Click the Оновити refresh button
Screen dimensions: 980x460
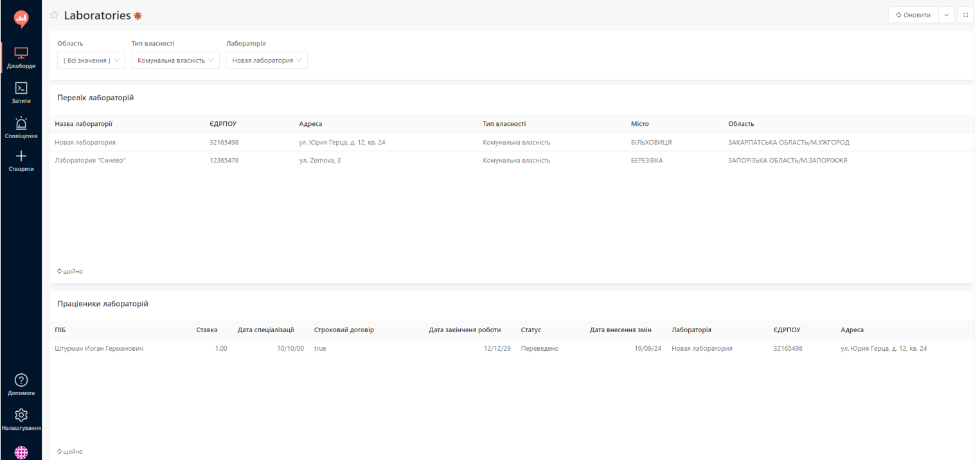click(913, 15)
